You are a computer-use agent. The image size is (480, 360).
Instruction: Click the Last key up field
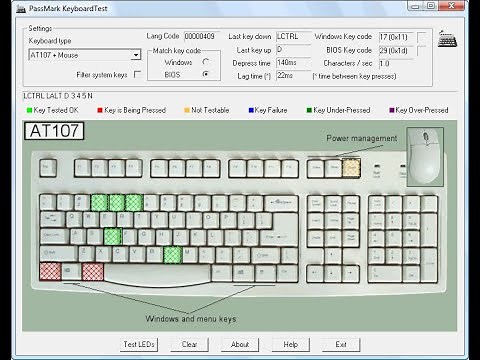point(293,50)
